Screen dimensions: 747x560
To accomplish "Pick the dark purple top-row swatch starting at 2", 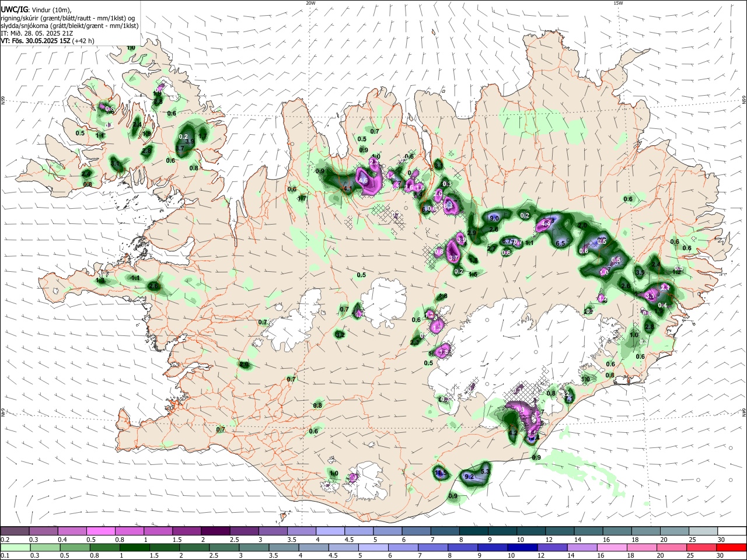I will (x=215, y=531).
